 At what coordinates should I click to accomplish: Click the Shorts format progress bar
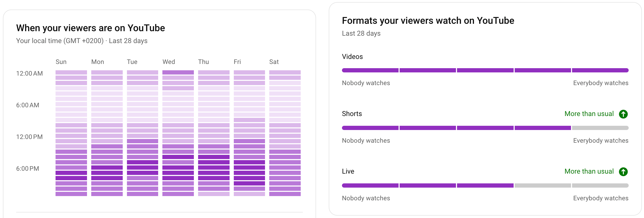485,128
